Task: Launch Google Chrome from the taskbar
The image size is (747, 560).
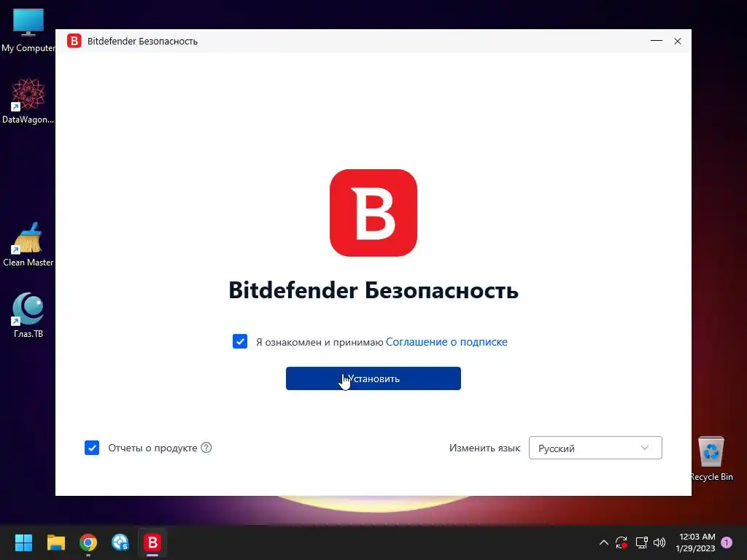Action: pos(88,542)
